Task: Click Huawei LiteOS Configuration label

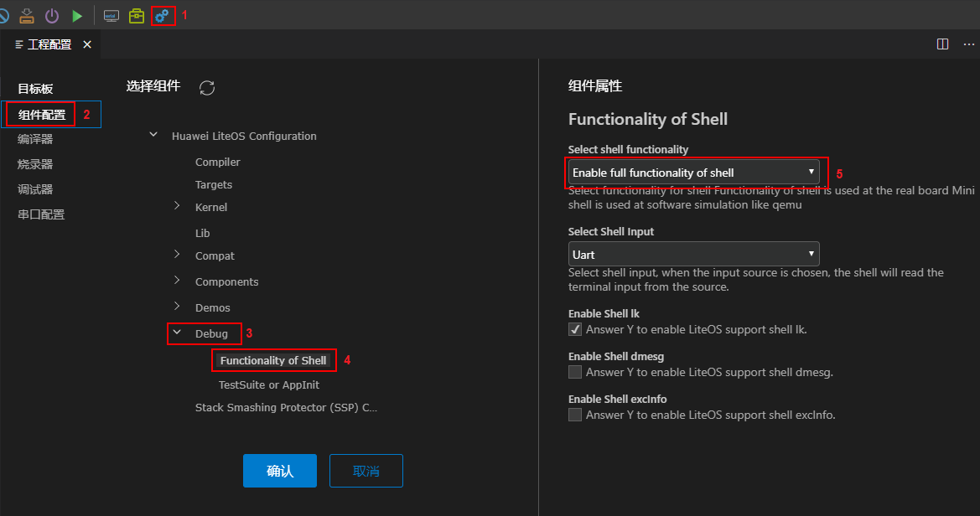Action: [x=244, y=137]
